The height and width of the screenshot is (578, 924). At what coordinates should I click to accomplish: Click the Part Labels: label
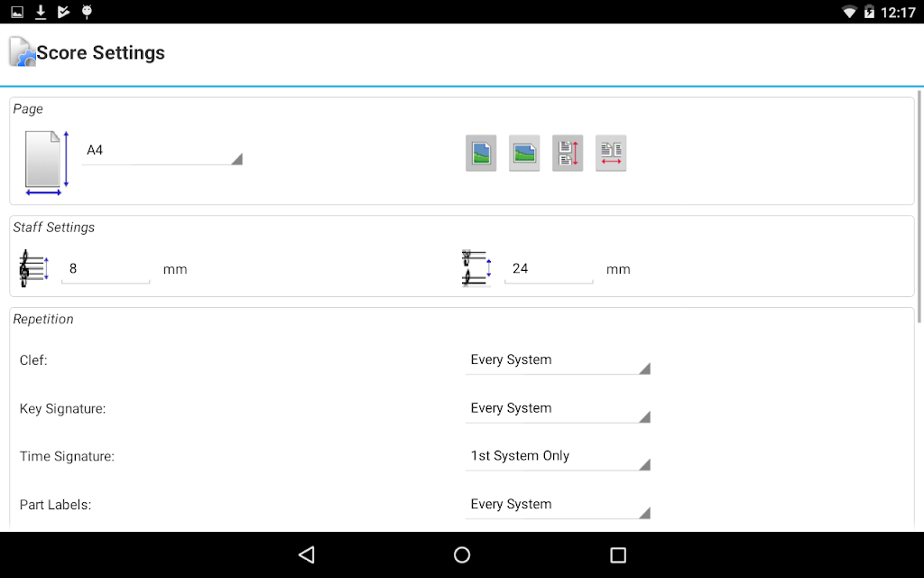[55, 505]
